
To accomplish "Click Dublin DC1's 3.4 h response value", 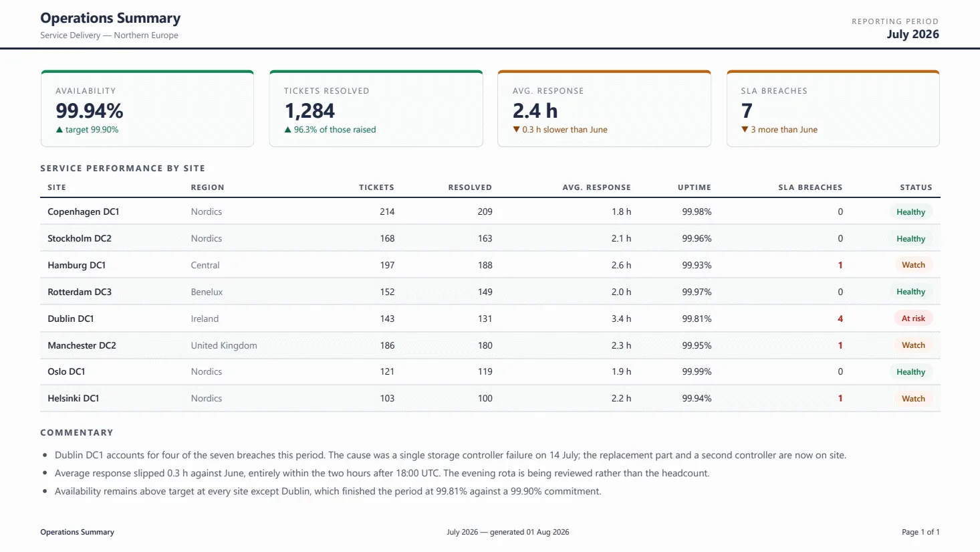I will coord(621,318).
